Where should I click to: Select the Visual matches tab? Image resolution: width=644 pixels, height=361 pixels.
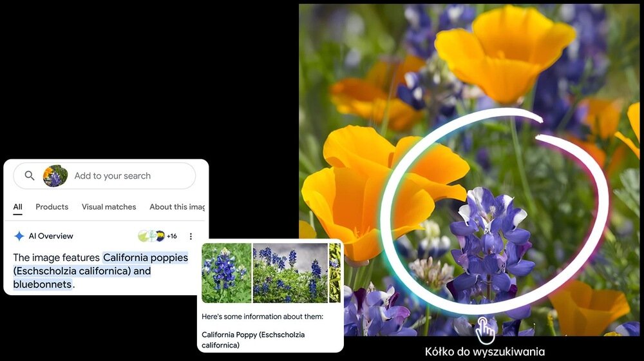pos(109,207)
